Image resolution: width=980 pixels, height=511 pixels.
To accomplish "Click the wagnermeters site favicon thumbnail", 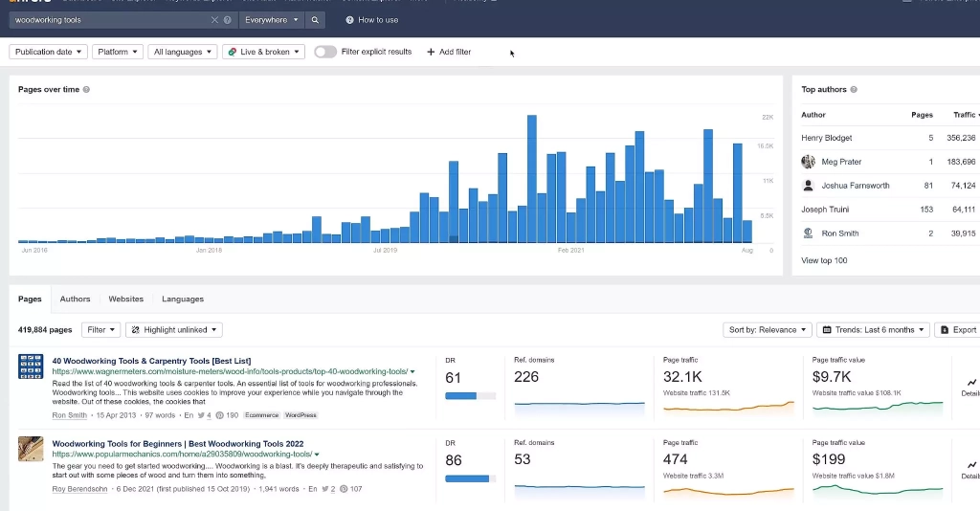I will tap(31, 367).
